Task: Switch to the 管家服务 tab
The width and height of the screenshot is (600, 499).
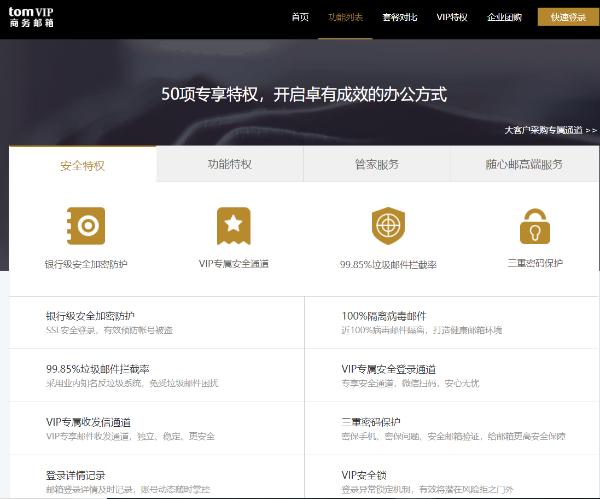Action: coord(376,164)
